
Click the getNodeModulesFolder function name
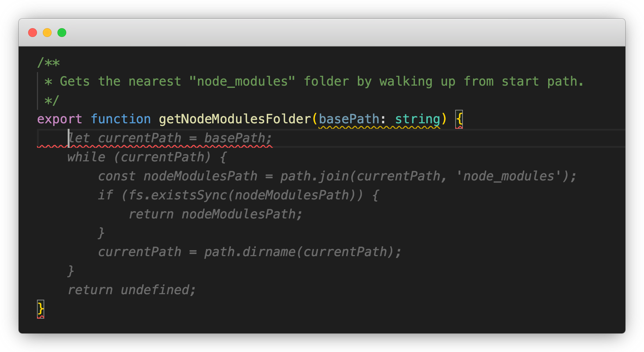click(235, 119)
